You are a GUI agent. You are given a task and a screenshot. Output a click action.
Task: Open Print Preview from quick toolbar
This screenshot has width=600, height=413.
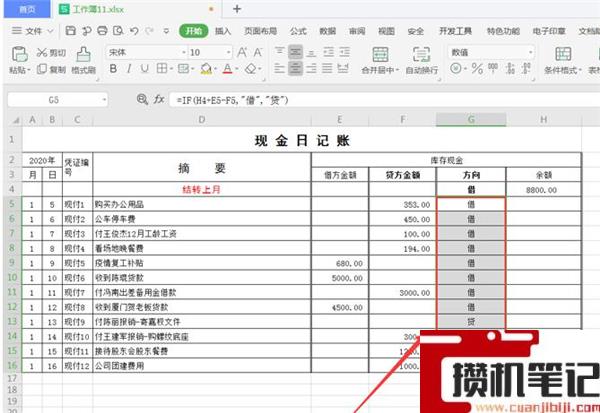[118, 31]
